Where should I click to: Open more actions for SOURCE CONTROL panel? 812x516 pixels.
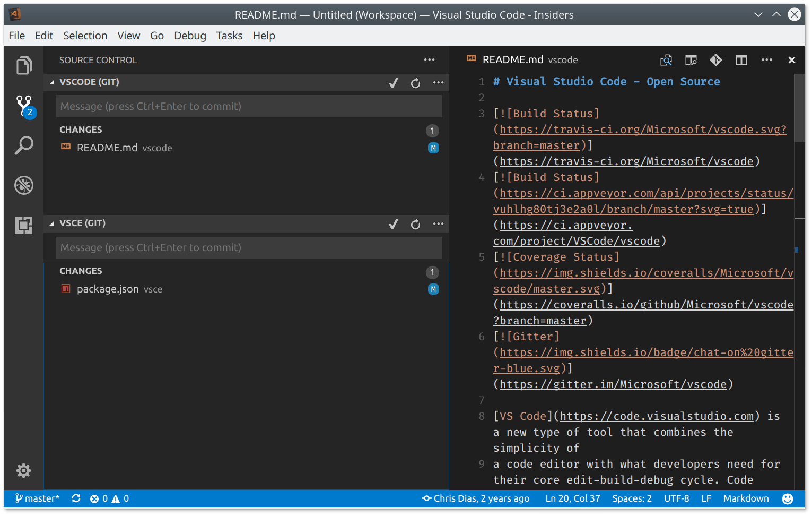pos(430,60)
